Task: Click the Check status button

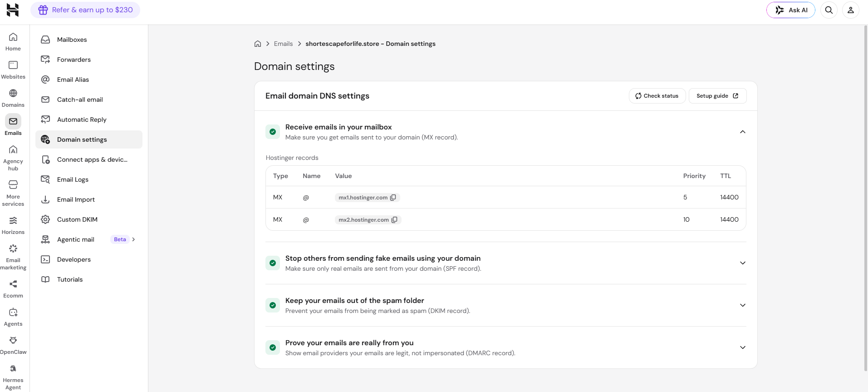Action: [657, 96]
